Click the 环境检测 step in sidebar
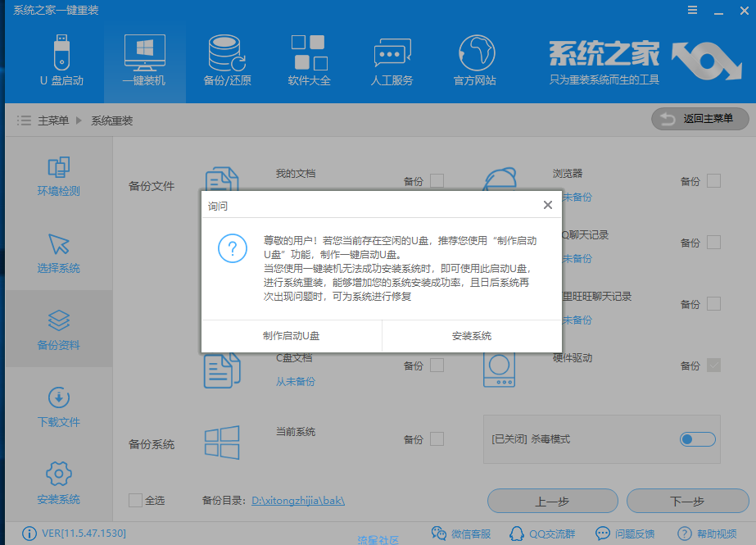The image size is (756, 545). click(59, 175)
